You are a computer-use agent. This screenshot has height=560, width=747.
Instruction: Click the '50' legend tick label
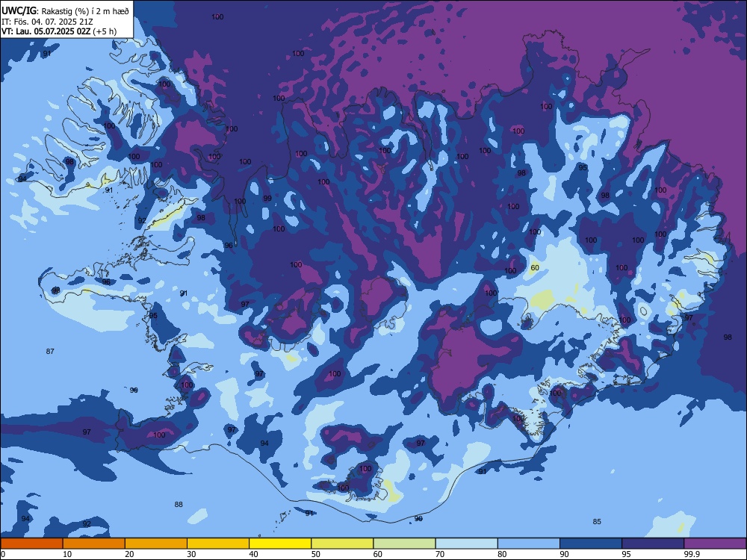point(315,554)
